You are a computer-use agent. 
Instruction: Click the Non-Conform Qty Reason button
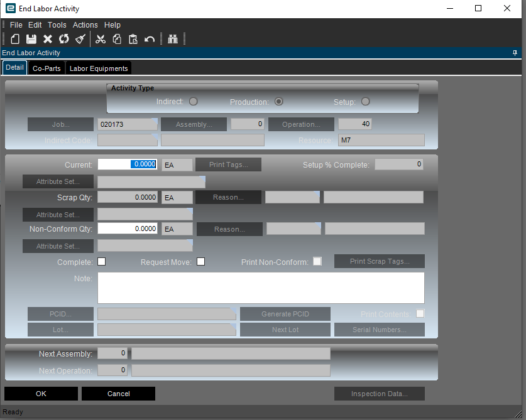tap(229, 229)
